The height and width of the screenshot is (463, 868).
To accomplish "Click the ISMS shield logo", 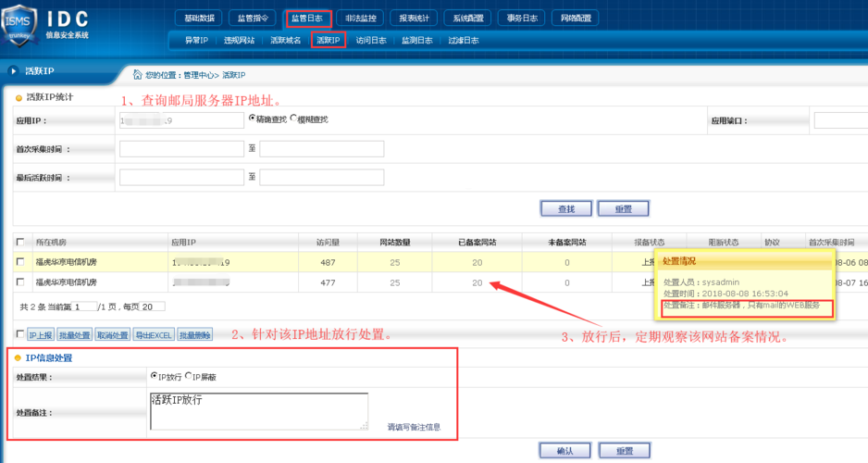I will (19, 25).
